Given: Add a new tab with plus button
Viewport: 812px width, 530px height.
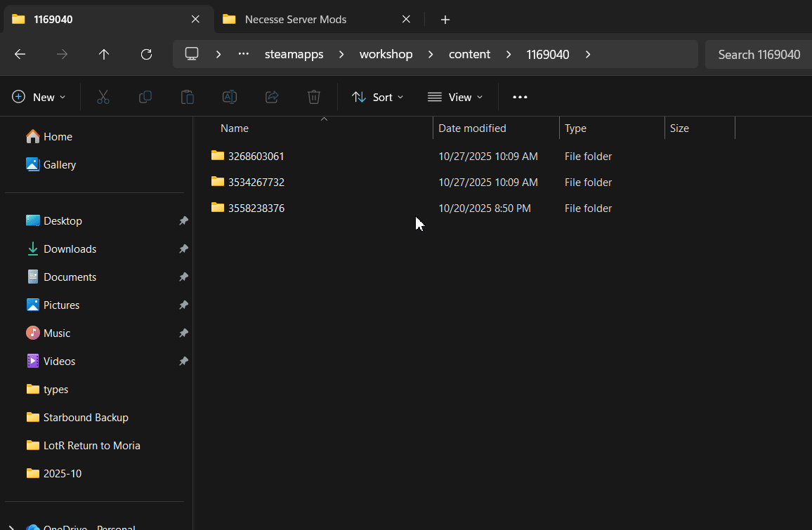Looking at the screenshot, I should pos(445,20).
